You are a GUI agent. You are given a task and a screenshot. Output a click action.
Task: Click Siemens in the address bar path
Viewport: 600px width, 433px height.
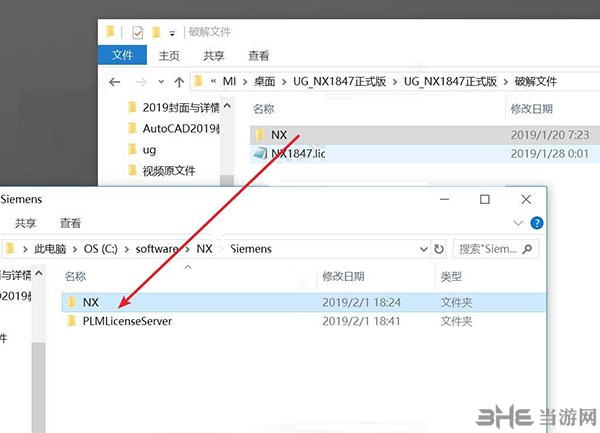click(251, 249)
